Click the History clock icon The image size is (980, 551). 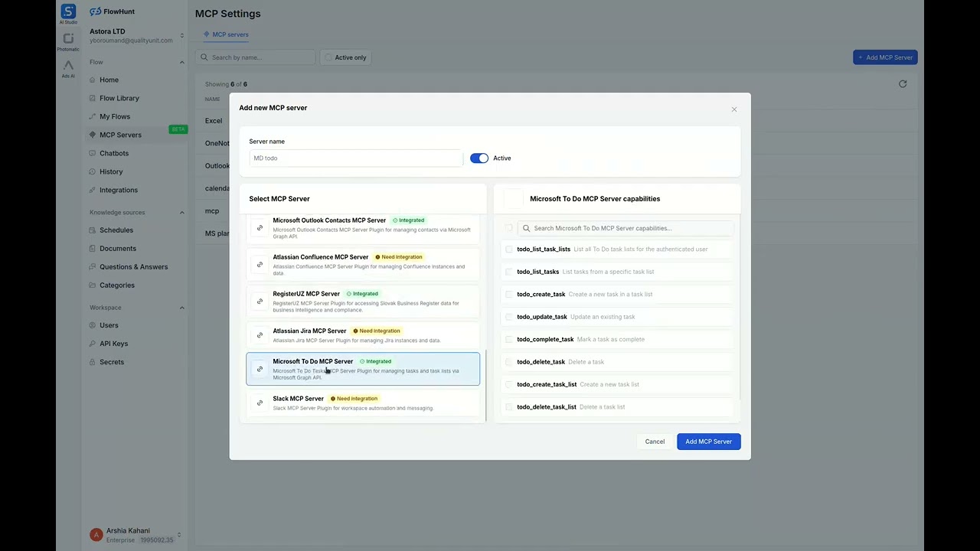pyautogui.click(x=93, y=171)
